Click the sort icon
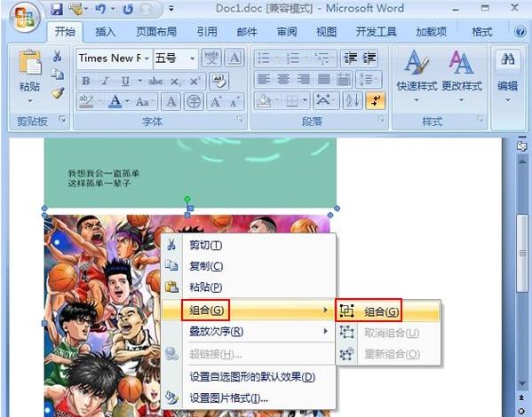 [353, 101]
